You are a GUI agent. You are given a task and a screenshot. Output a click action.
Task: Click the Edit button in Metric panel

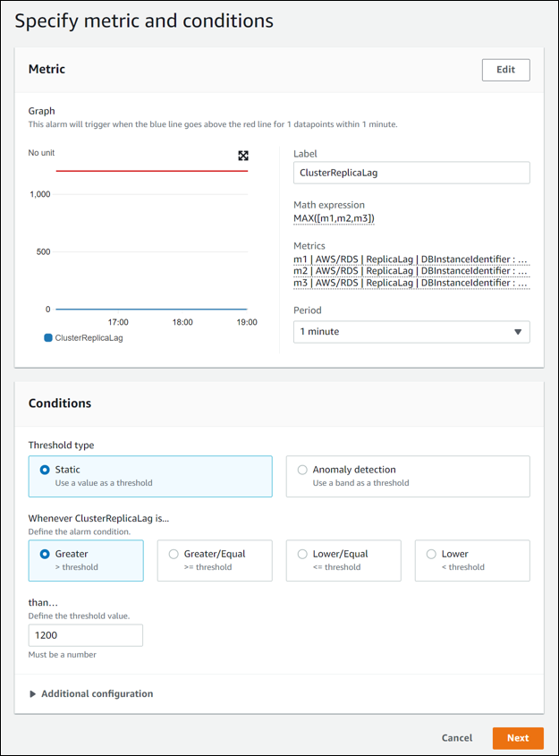pyautogui.click(x=505, y=69)
